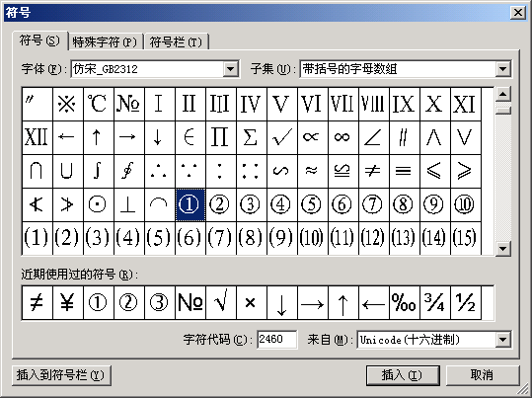Expand the 子集 subset dropdown

point(503,69)
